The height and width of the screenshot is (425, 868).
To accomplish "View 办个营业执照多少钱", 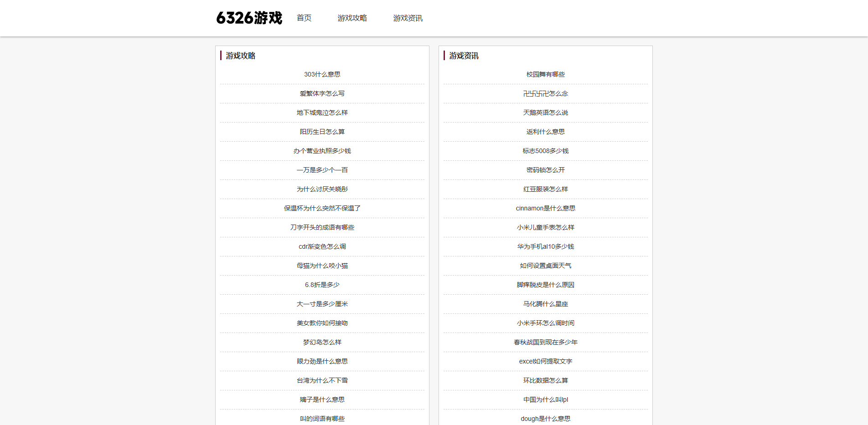I will 322,150.
